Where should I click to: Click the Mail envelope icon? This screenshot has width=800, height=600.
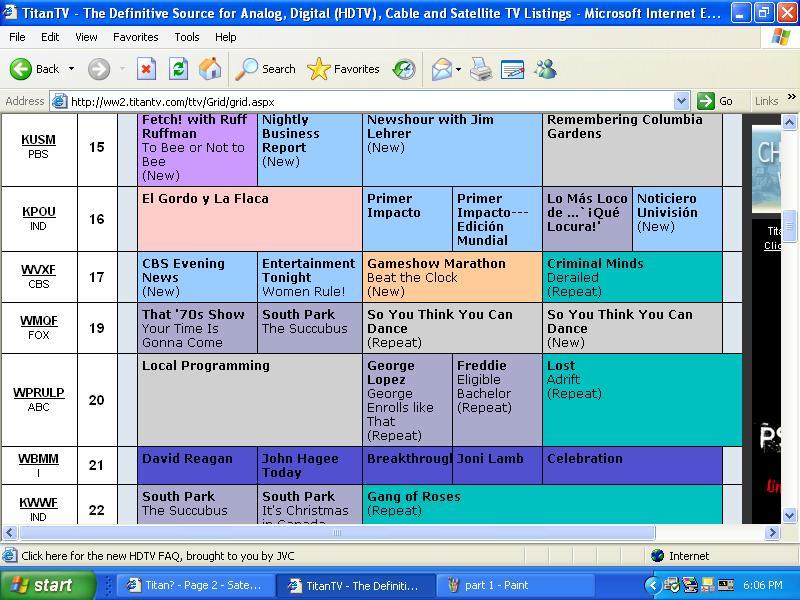click(442, 69)
